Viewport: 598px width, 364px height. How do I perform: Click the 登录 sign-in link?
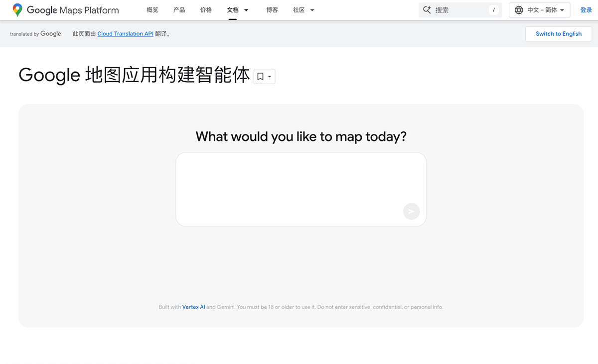(x=586, y=9)
